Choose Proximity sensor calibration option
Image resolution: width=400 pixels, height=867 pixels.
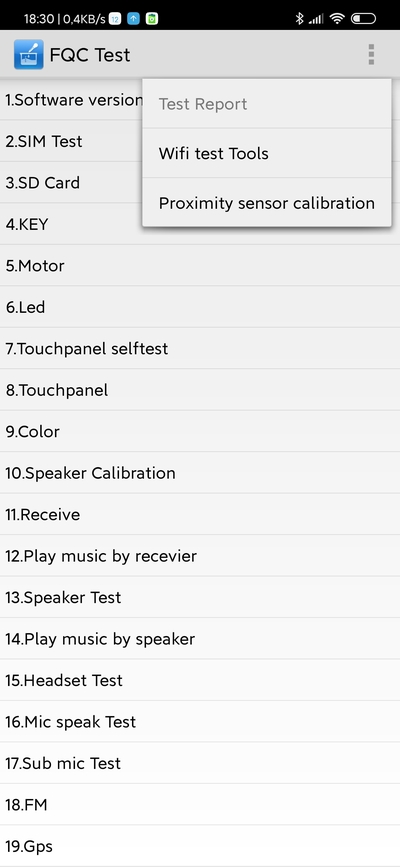tap(267, 203)
